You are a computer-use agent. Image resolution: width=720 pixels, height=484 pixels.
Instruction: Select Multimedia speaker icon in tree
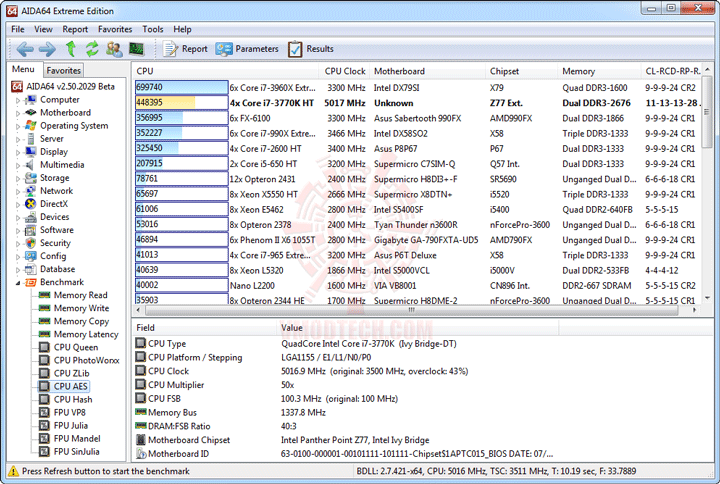pyautogui.click(x=31, y=165)
